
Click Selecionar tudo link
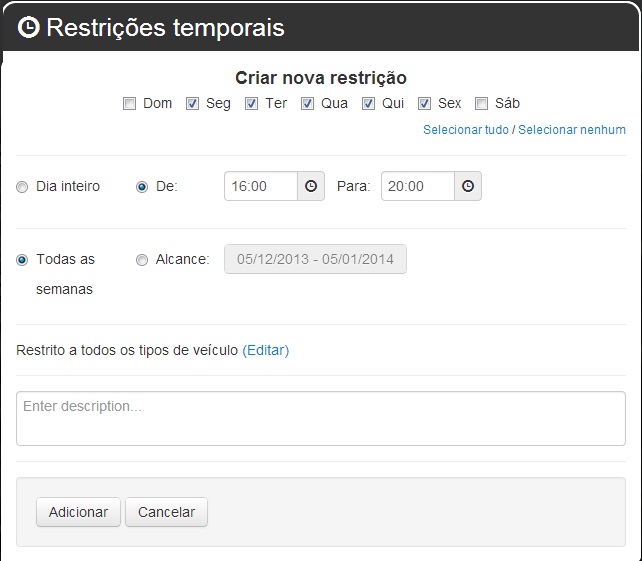coord(466,130)
